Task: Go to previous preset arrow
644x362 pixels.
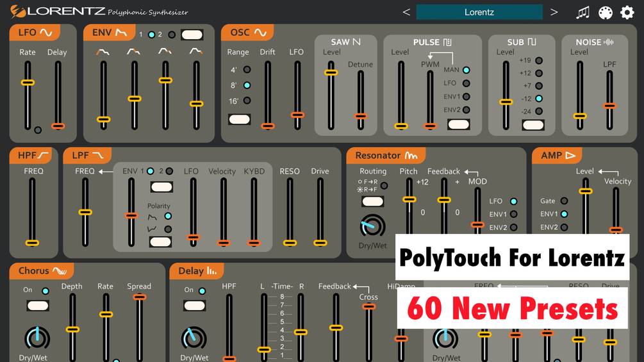Action: pos(406,12)
